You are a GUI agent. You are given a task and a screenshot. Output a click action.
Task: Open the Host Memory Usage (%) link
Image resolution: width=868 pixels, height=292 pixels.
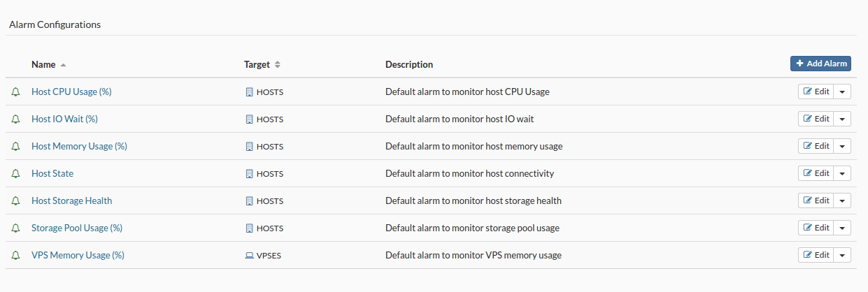tap(79, 146)
